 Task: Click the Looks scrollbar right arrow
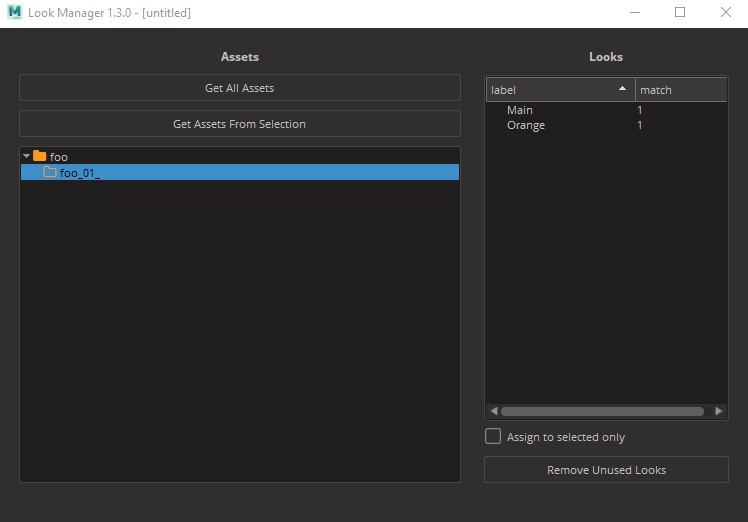(718, 411)
